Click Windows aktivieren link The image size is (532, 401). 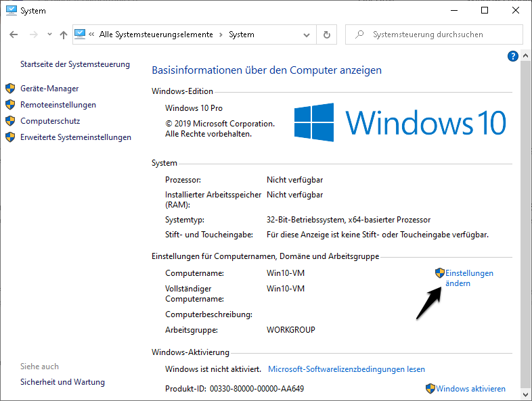point(470,389)
